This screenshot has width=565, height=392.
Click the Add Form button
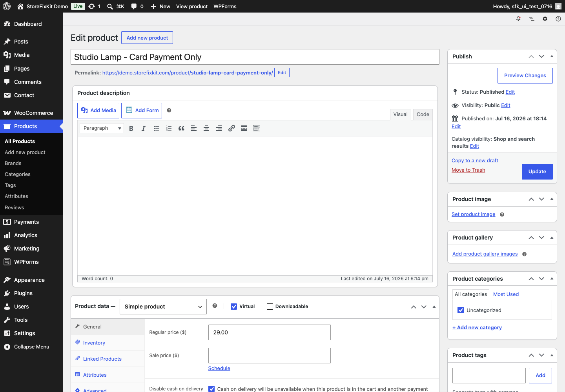[142, 111]
